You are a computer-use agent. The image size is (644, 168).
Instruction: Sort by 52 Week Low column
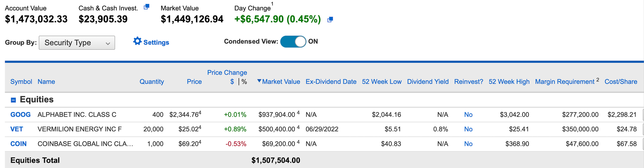point(382,81)
